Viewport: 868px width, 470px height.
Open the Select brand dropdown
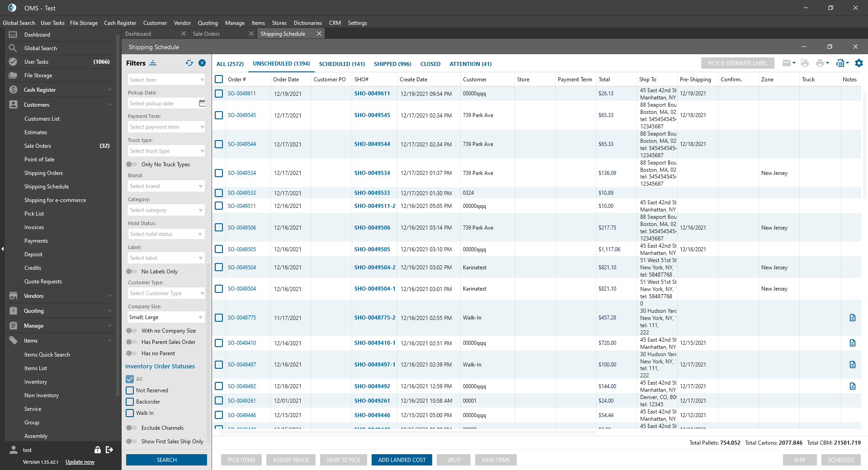166,186
